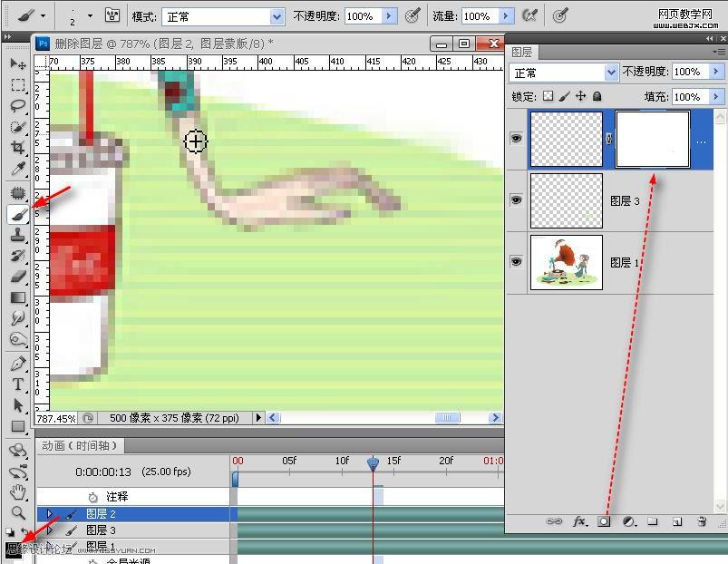This screenshot has height=564, width=728.
Task: Move the timeline current-time indicator
Action: click(x=373, y=462)
